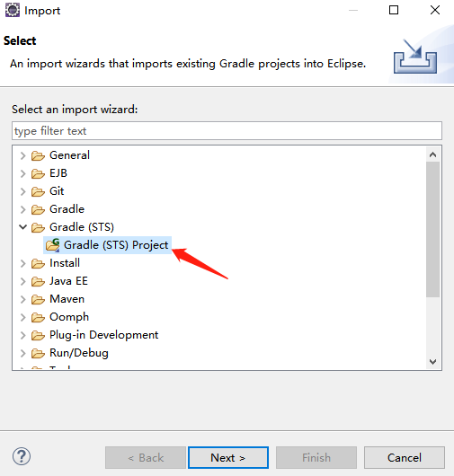Viewport: 454px width, 476px height.
Task: Click the Maven folder icon
Action: [x=38, y=299]
